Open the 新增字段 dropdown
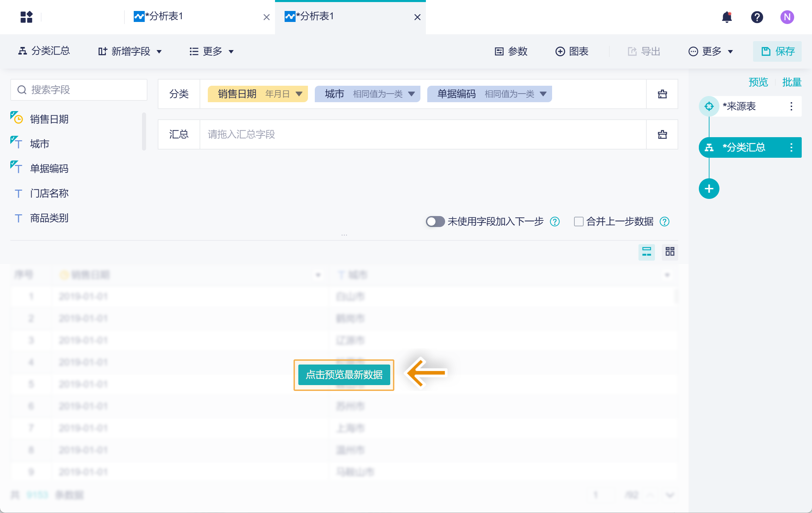Viewport: 812px width, 513px height. [130, 51]
